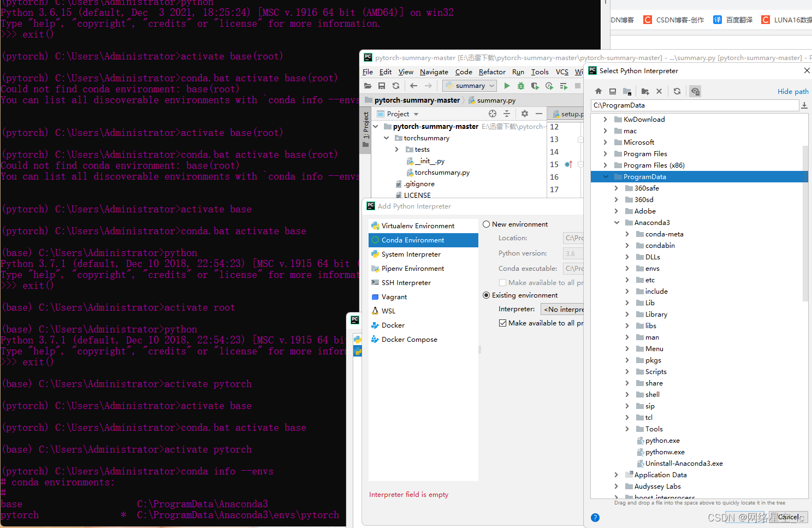Hide the Project panel with minus icon
Screen dimensions: 812x528
coord(539,114)
